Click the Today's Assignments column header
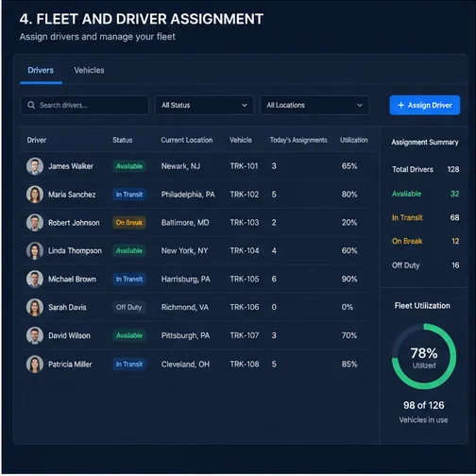Image resolution: width=476 pixels, height=476 pixels. (x=298, y=140)
